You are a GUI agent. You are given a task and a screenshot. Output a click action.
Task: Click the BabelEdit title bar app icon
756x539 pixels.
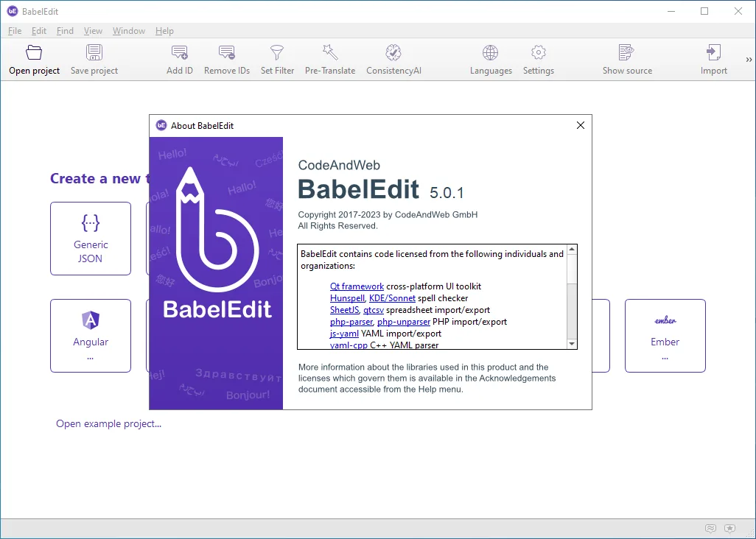[x=13, y=11]
